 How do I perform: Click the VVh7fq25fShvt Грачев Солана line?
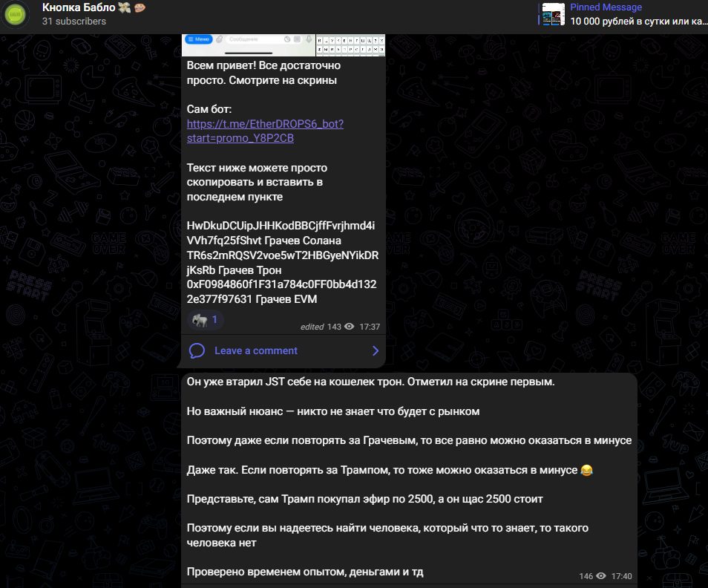point(264,241)
